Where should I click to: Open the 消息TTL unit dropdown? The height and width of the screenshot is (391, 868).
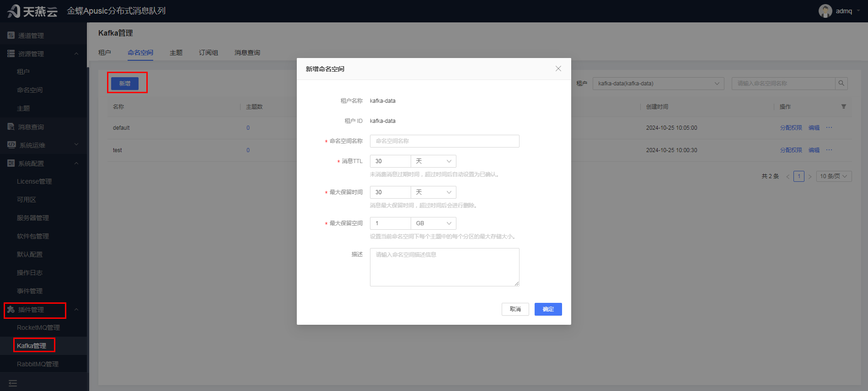tap(434, 161)
